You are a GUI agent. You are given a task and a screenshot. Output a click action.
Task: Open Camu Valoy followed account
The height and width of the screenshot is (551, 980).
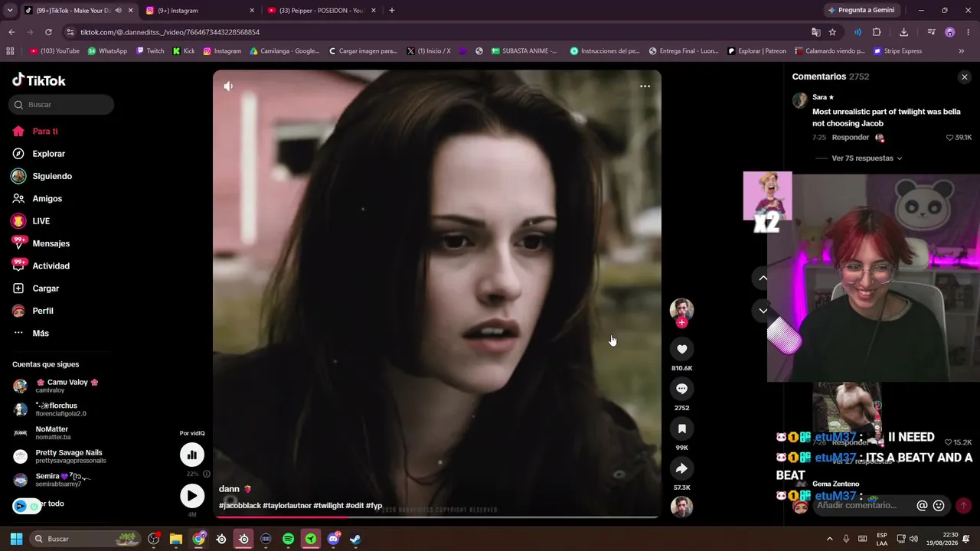[61, 386]
